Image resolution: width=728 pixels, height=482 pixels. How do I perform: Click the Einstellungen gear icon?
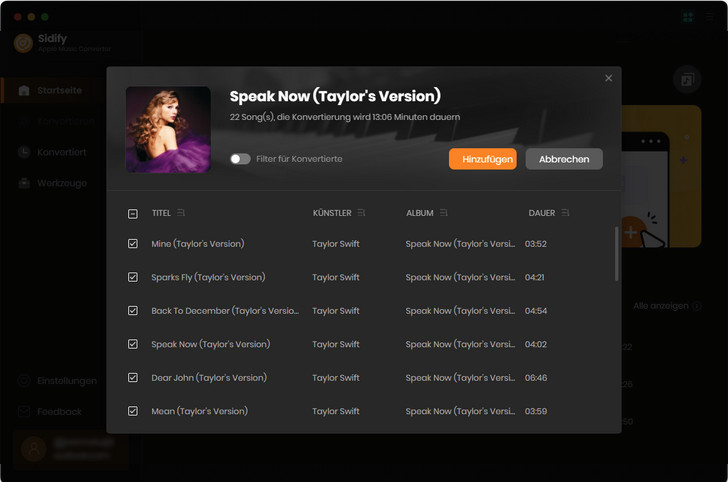pyautogui.click(x=24, y=381)
